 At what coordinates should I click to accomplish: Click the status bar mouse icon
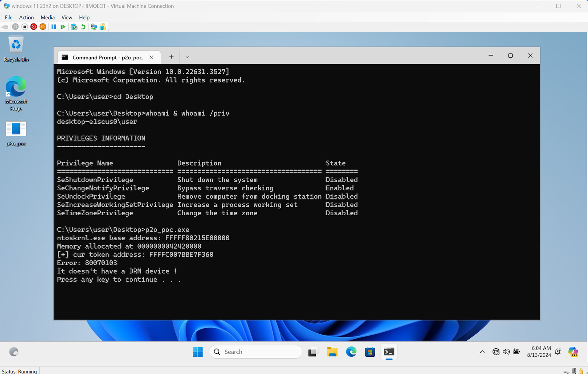pos(574,371)
